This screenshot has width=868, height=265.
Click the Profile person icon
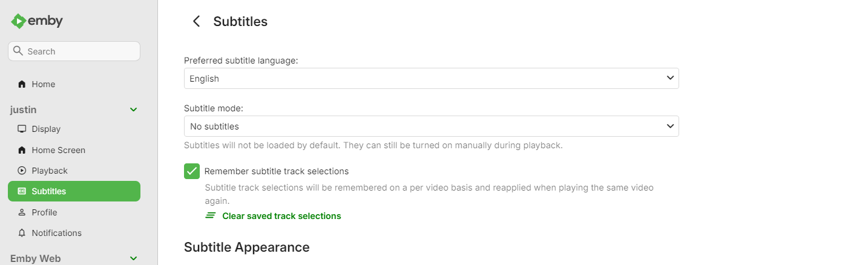coord(22,212)
